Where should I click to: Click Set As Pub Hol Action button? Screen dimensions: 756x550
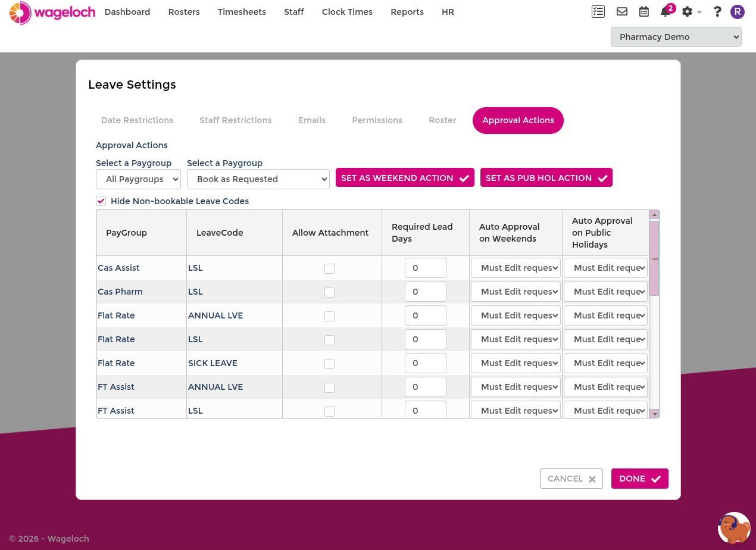click(x=546, y=178)
